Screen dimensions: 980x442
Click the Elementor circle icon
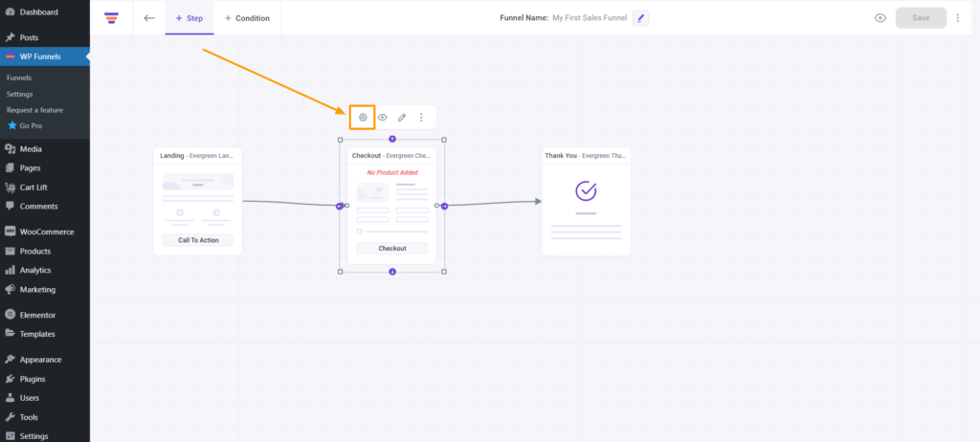(10, 315)
